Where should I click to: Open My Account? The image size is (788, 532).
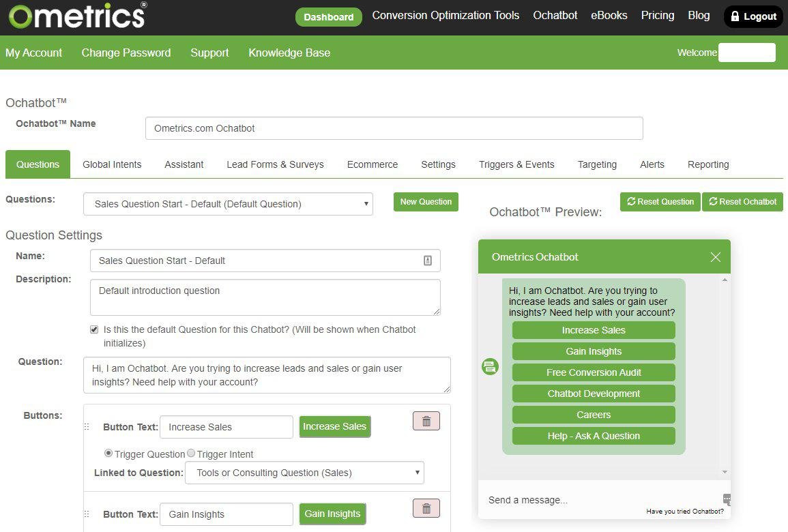pos(33,53)
